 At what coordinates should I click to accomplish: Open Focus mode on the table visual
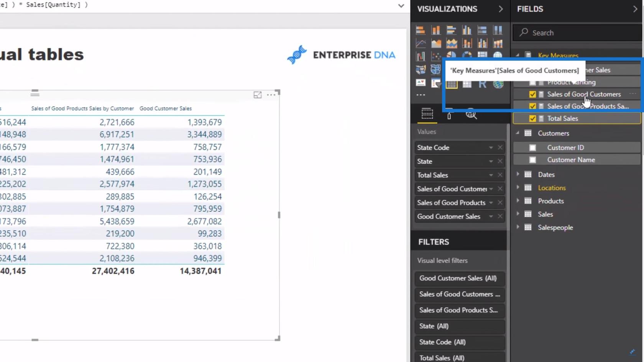tap(258, 95)
